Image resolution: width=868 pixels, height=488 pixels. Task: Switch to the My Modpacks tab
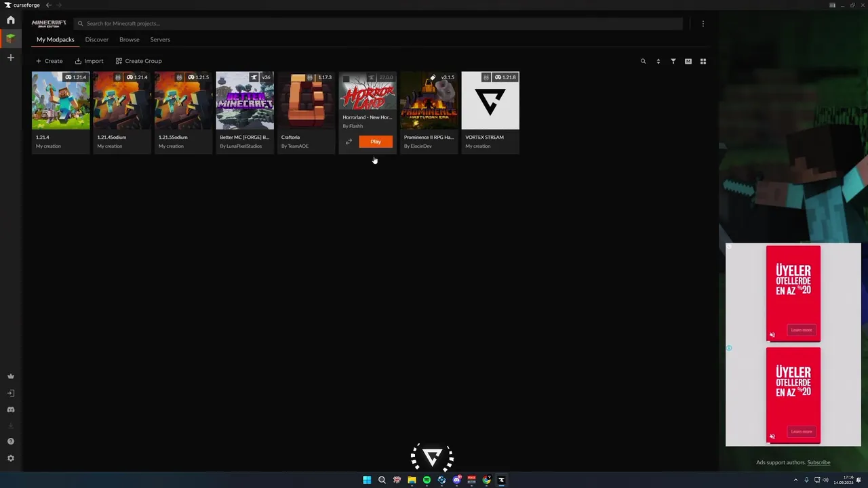(x=56, y=39)
